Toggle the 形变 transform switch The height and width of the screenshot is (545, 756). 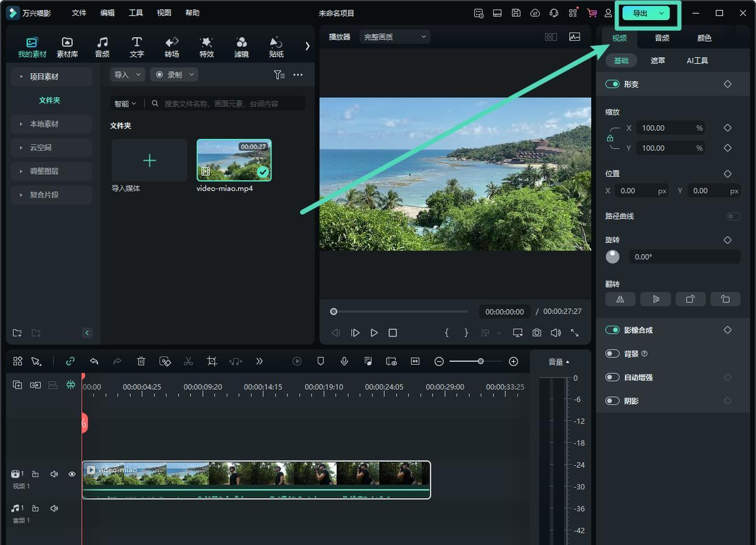tap(612, 84)
